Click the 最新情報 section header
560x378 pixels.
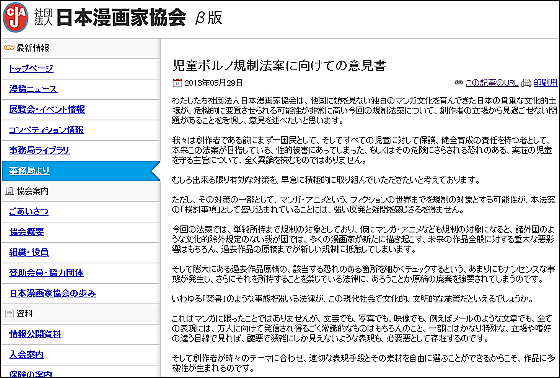coord(33,48)
